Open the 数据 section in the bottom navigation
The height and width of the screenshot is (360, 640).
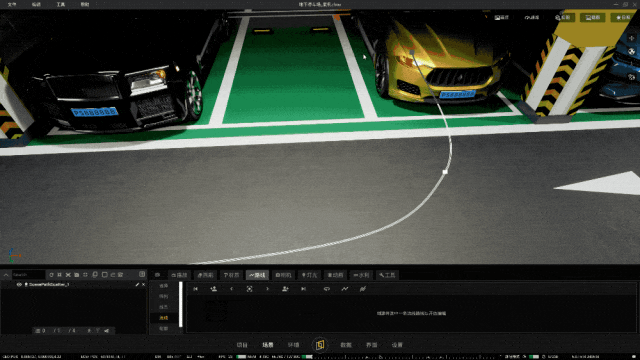346,345
